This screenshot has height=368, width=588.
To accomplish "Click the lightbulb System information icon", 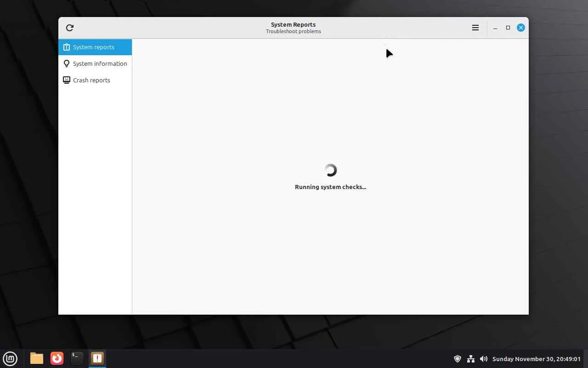I will 67,63.
